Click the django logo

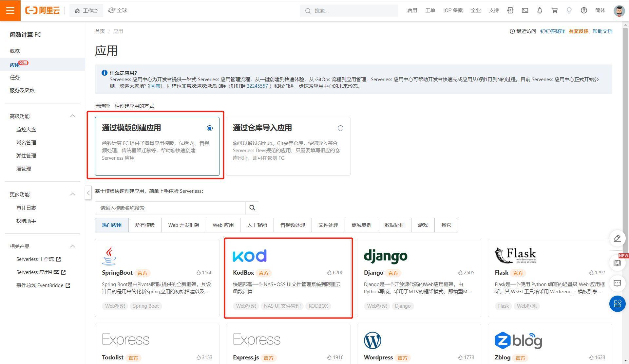(x=386, y=256)
